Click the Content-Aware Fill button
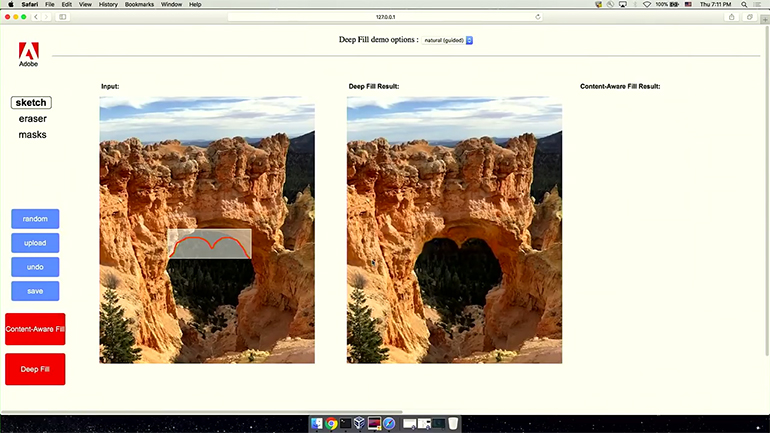This screenshot has width=770, height=433. pos(35,329)
